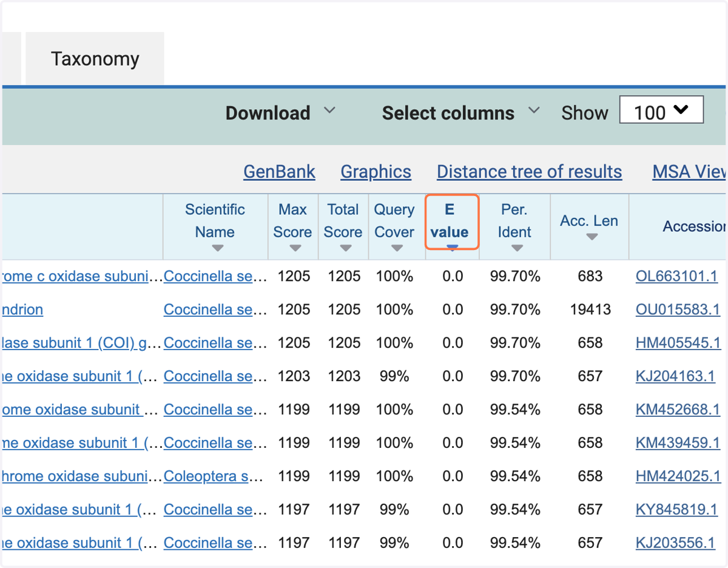Screen dimensions: 728x568
Task: Select Query Cover 99% in KJ204163.1 row
Action: 394,376
